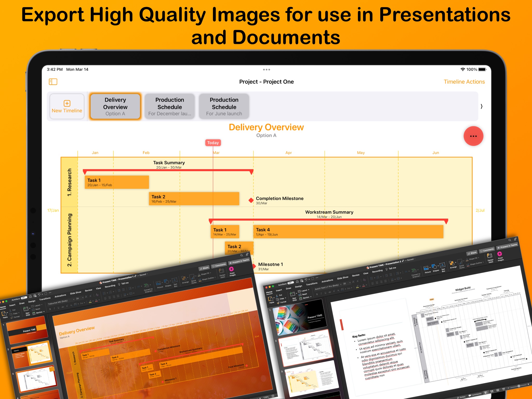Select the Today marker on the timeline
Screen dimensions: 532x399
(x=213, y=143)
